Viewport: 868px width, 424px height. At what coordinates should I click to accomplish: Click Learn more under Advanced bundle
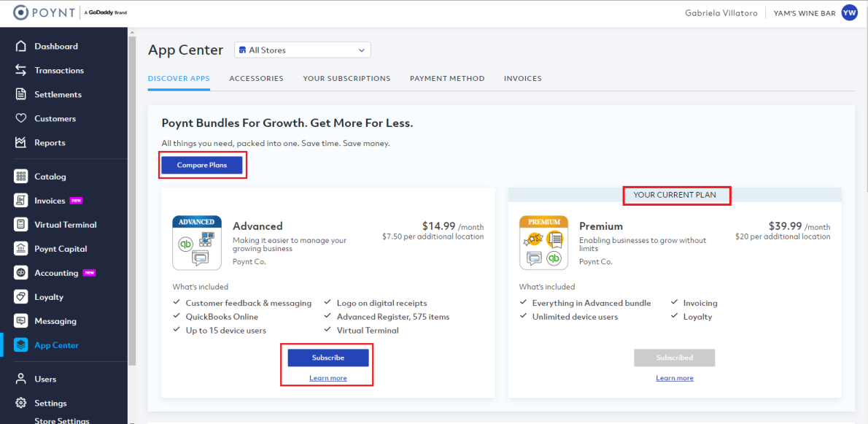(328, 378)
